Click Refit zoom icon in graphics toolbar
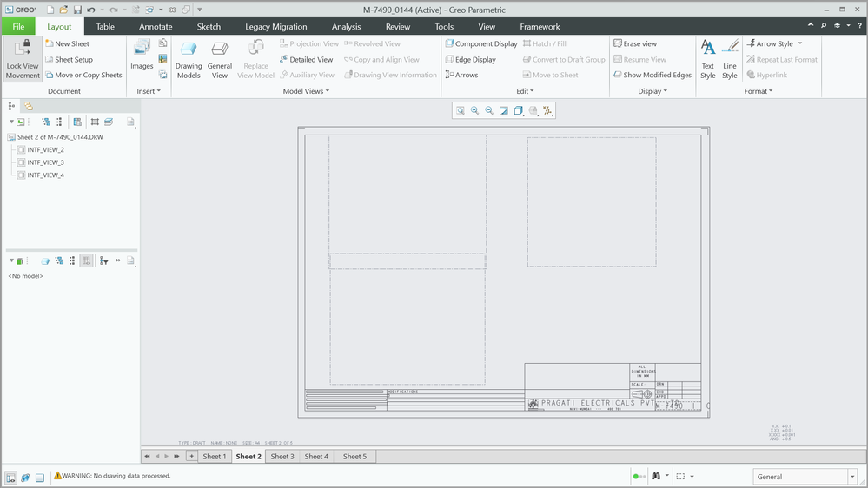The image size is (868, 488). 460,110
